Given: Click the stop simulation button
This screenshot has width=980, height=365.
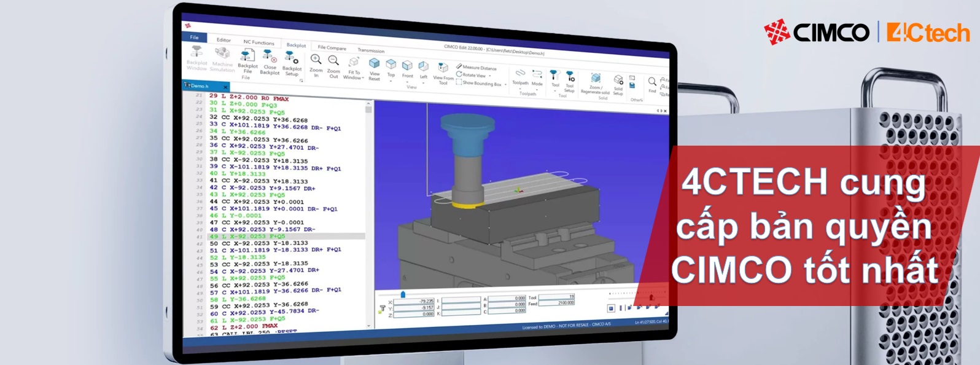Looking at the screenshot, I should 611,308.
